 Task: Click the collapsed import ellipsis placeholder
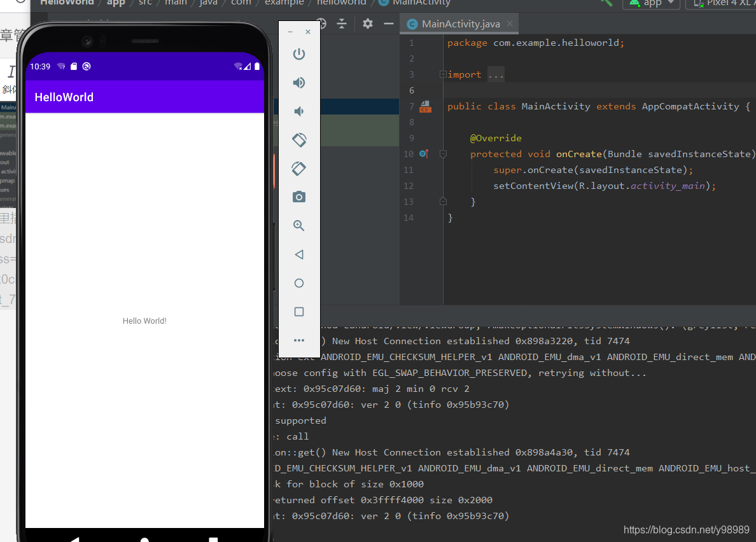496,74
